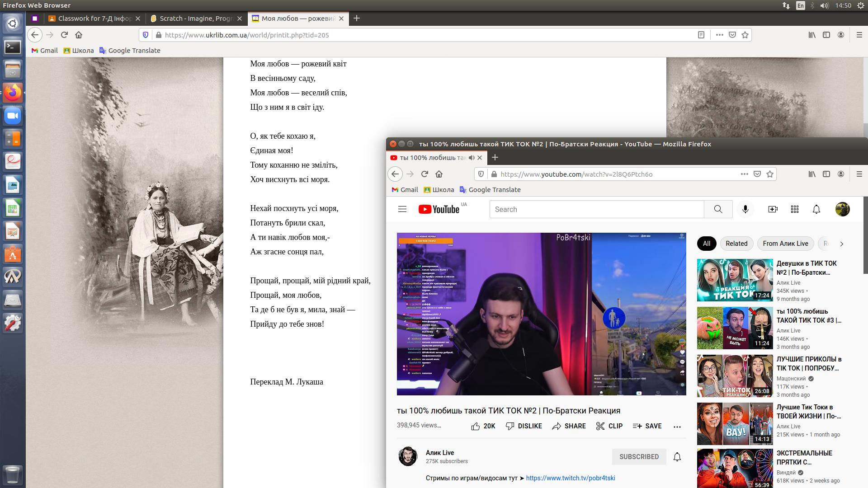
Task: Click the YouTube voice search microphone icon
Action: click(745, 209)
